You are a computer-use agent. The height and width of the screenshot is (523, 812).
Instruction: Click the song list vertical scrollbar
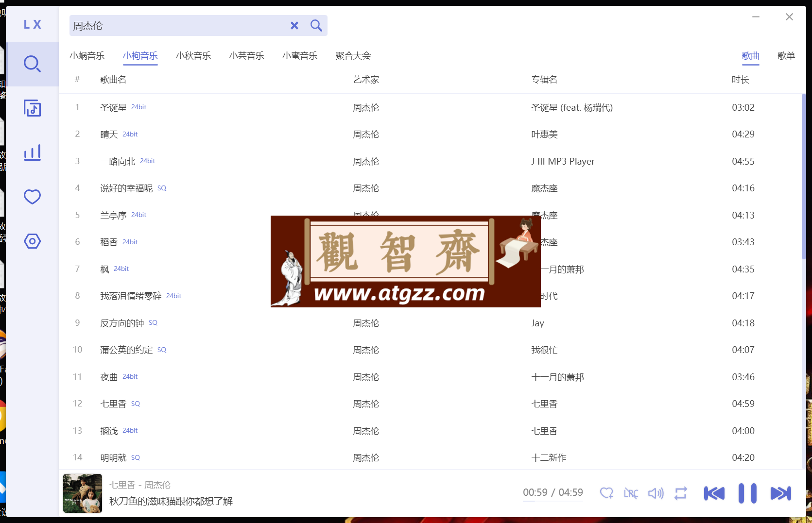pyautogui.click(x=804, y=176)
